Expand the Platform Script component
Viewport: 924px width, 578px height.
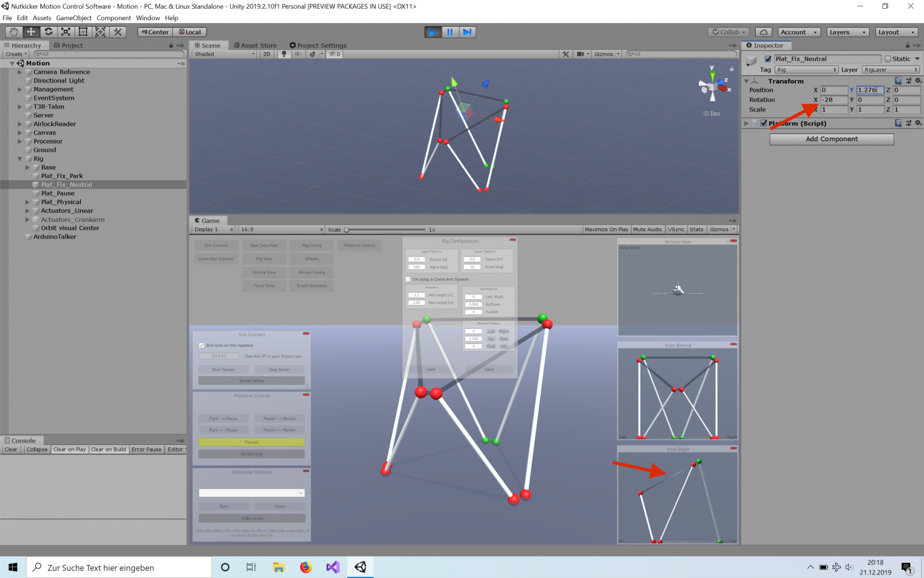tap(746, 123)
